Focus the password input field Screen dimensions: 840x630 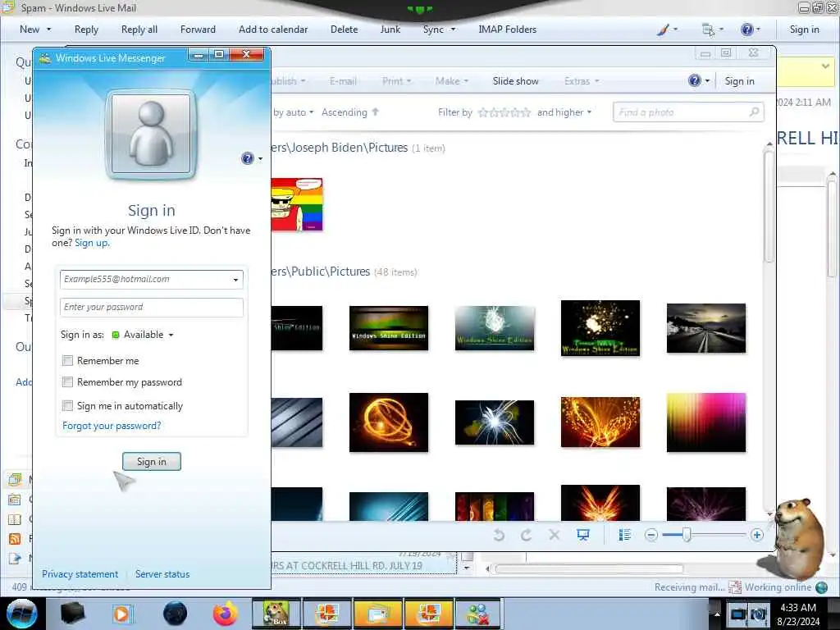coord(152,307)
